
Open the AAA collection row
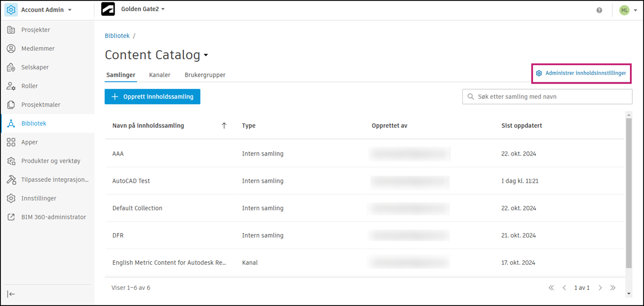tap(364, 154)
